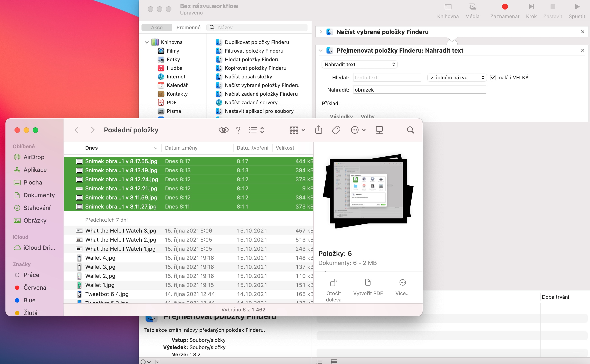This screenshot has height=364, width=590.
Task: Select the Červená red tag
Action: click(x=34, y=287)
